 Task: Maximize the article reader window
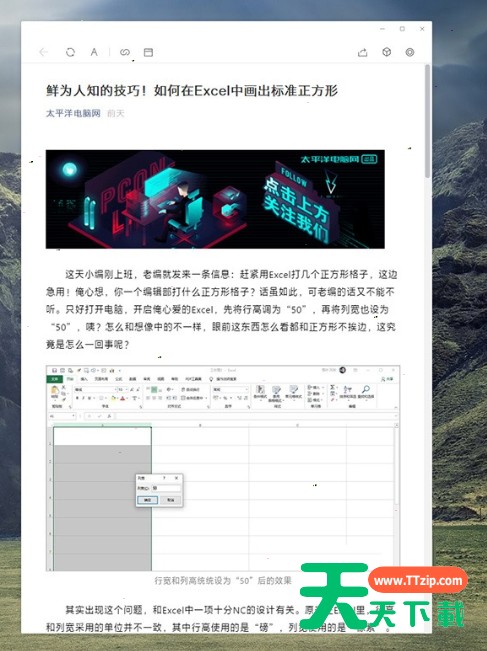point(402,29)
